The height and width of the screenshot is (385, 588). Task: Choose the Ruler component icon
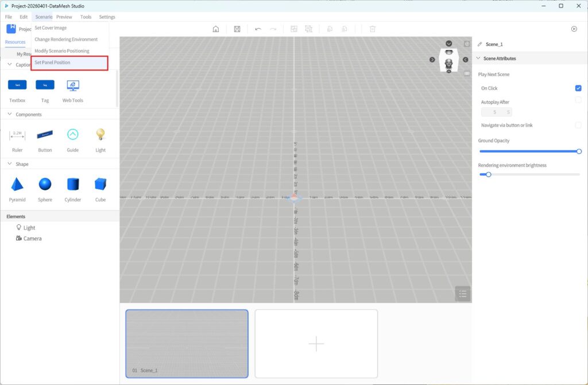(x=17, y=134)
